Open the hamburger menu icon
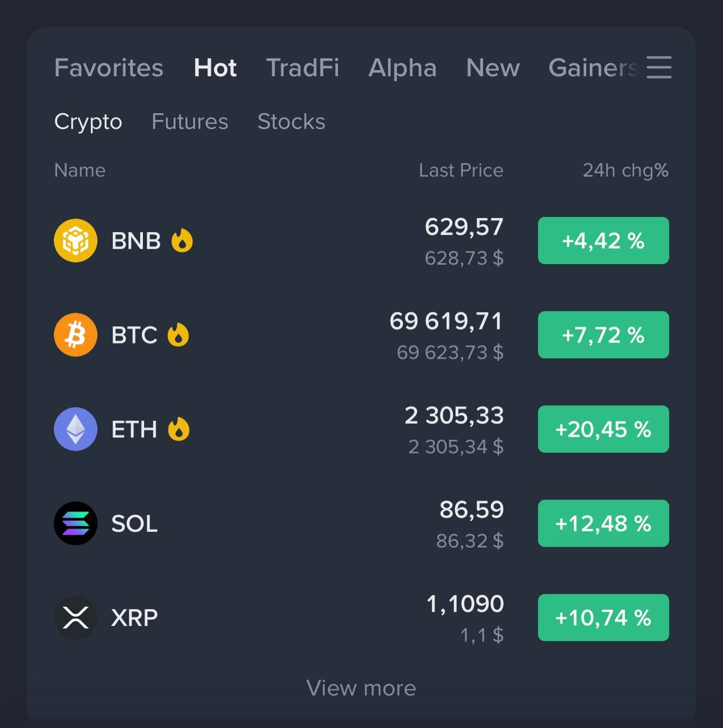This screenshot has height=728, width=723. tap(659, 67)
